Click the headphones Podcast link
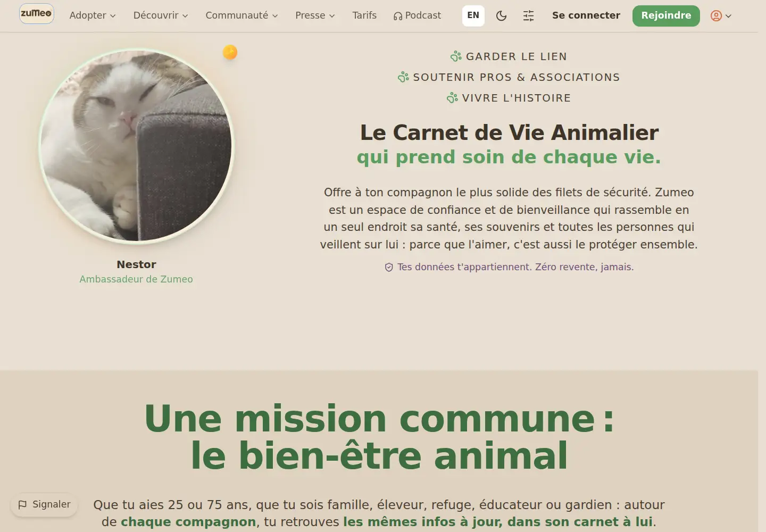 [417, 15]
